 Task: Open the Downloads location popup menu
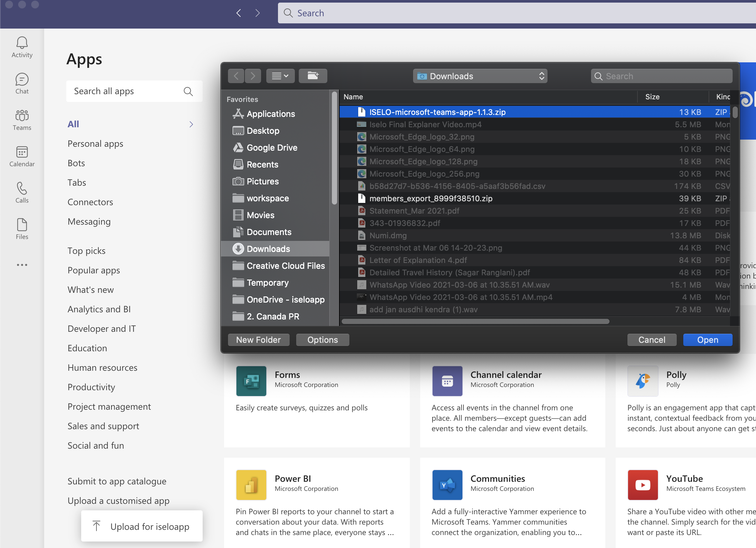[480, 76]
